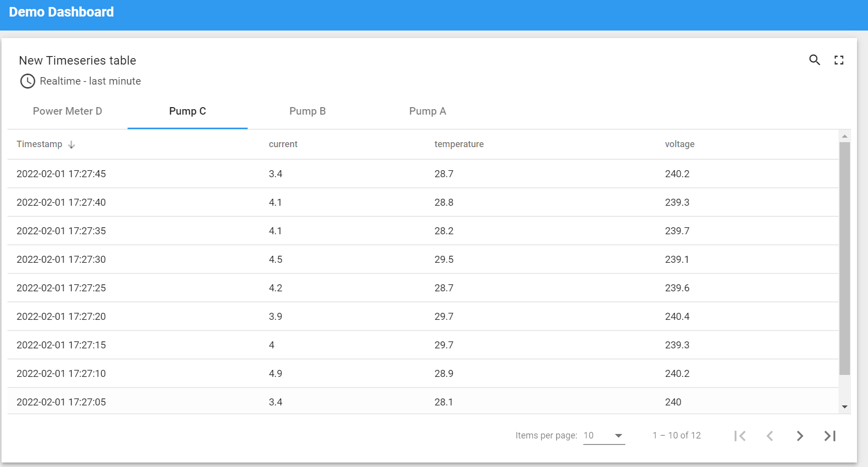Sort the table by current column
Screen dimensions: 868x467
283,144
